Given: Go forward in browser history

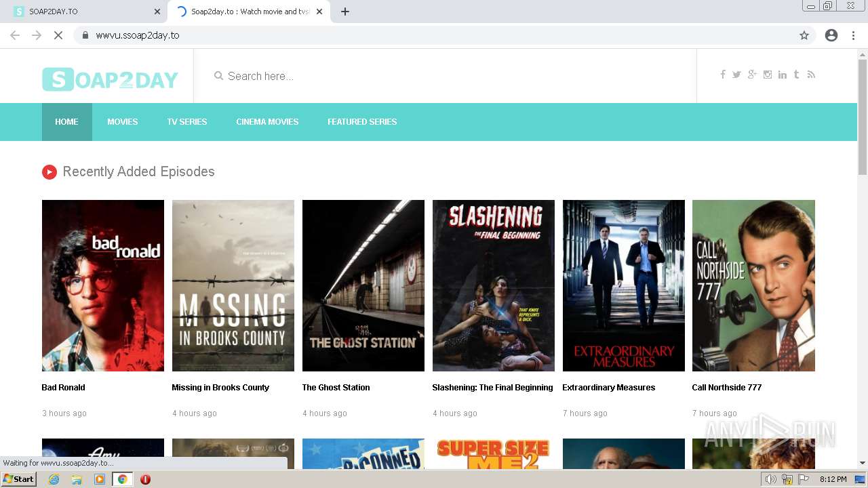Looking at the screenshot, I should 37,35.
